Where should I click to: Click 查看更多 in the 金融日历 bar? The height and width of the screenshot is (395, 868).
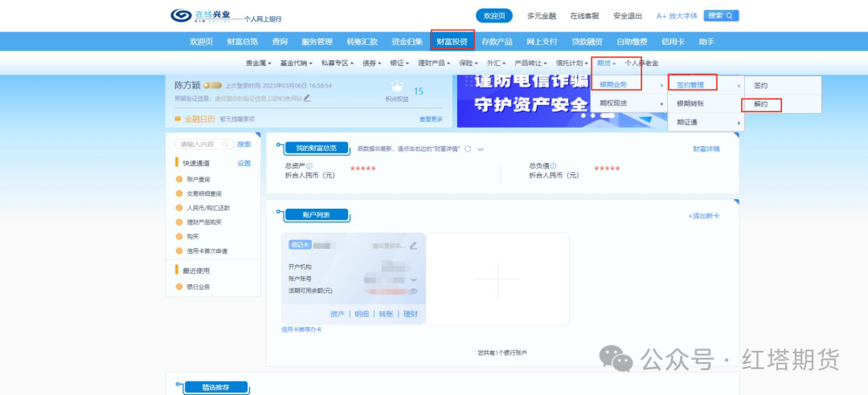[432, 119]
